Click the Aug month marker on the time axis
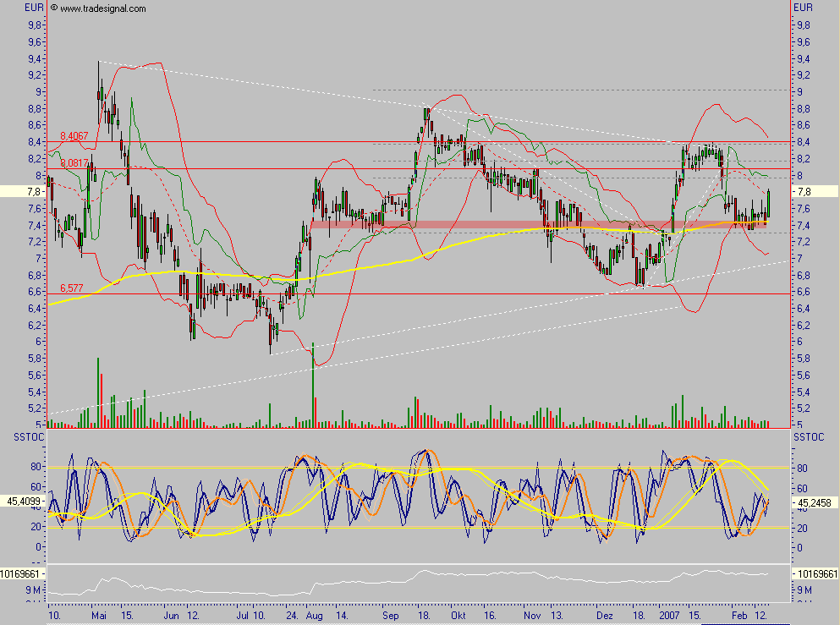 tap(314, 617)
